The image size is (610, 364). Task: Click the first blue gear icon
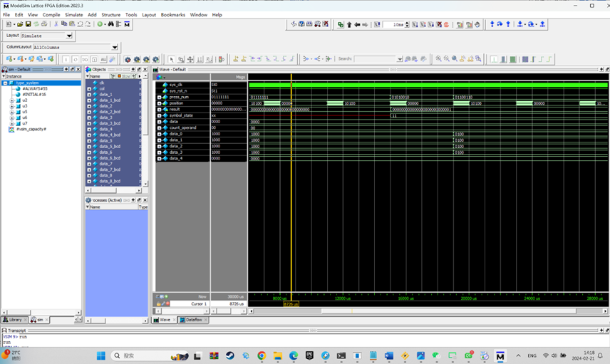click(128, 59)
